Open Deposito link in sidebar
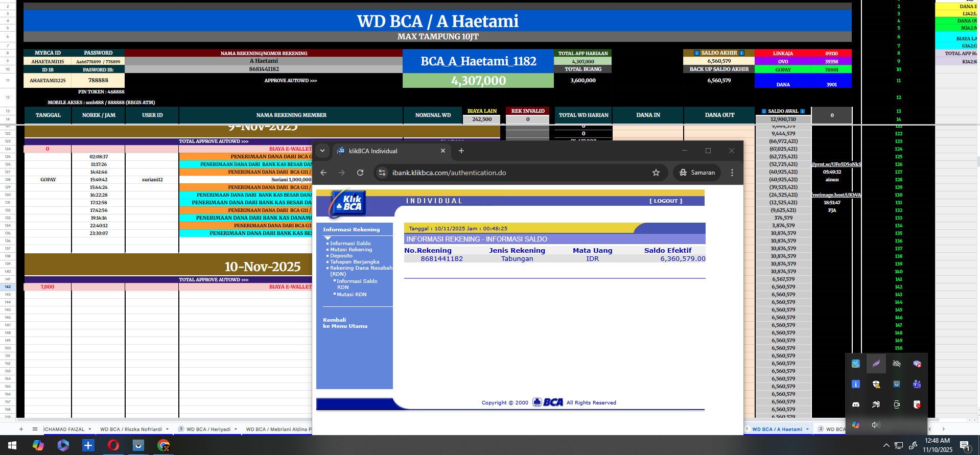 click(x=341, y=256)
